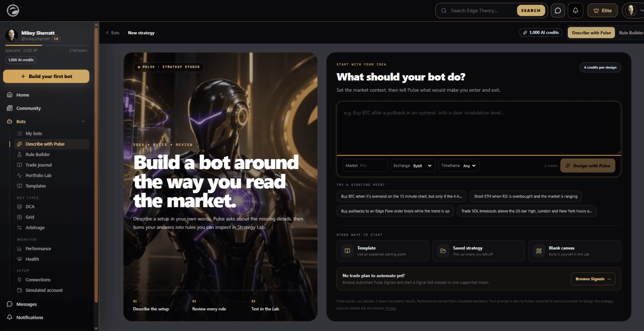
Task: Open the messages chat bubble icon in top bar
Action: (x=558, y=10)
